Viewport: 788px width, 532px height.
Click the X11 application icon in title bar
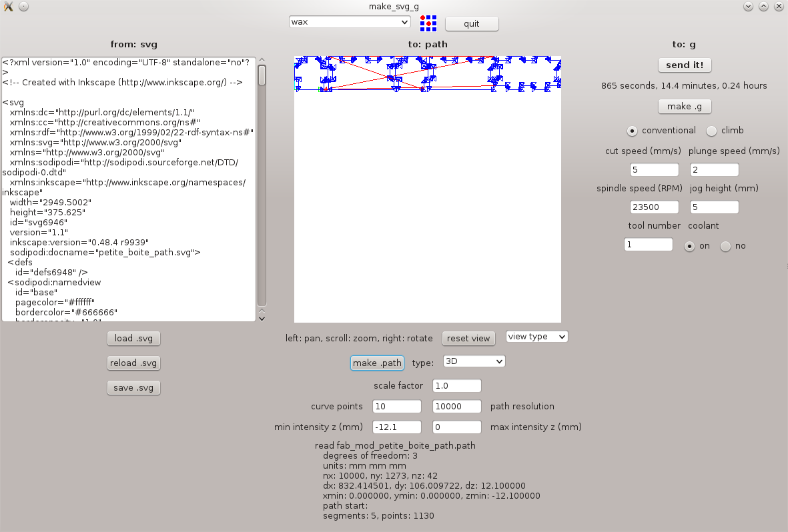(x=8, y=6)
